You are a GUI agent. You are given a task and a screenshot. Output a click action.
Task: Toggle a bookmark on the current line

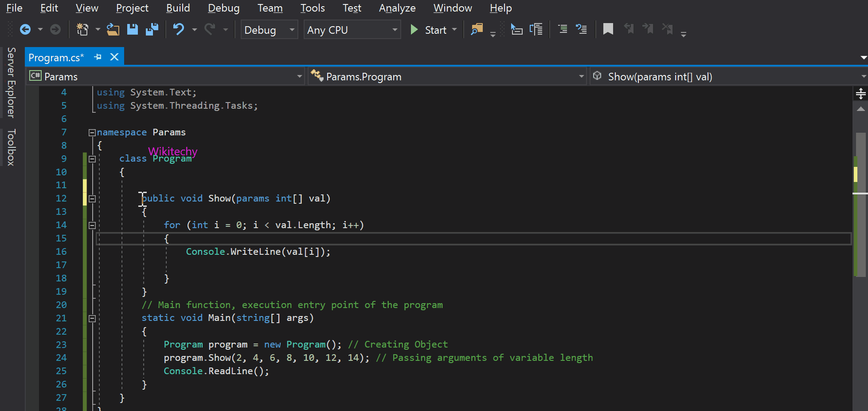(608, 29)
